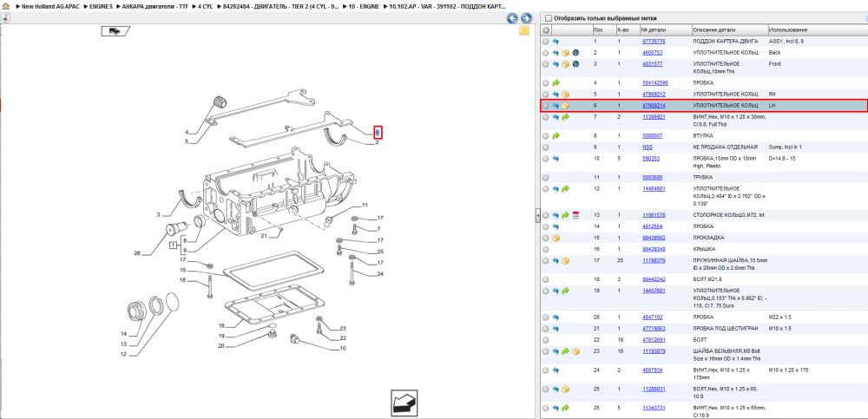Toggle selection circle for part 99442242
The height and width of the screenshot is (419, 868).
(546, 279)
